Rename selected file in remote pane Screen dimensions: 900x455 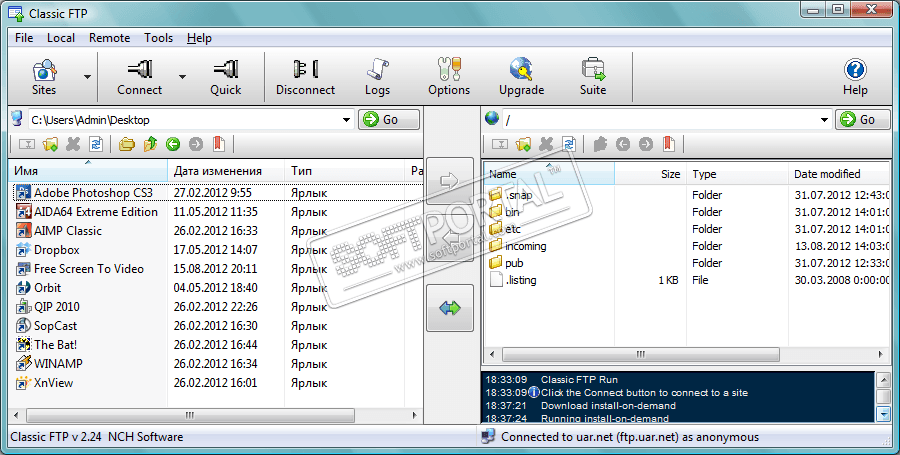point(500,144)
